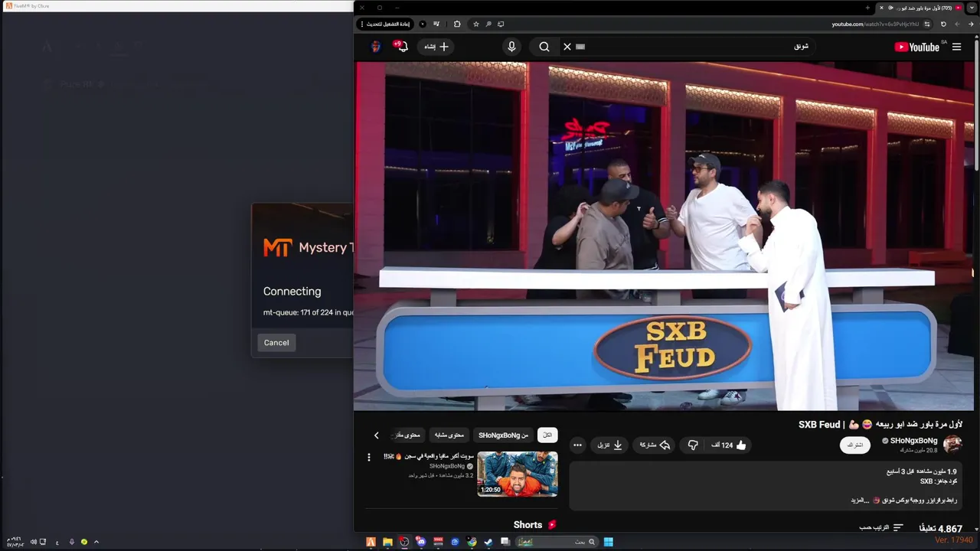The image size is (980, 551).
Task: Open volume control in system tray
Action: tap(33, 542)
